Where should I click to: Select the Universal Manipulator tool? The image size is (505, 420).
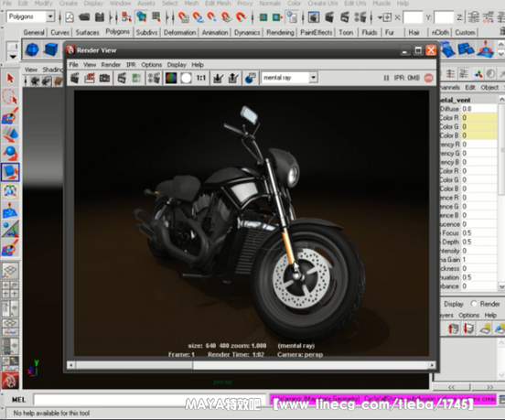pyautogui.click(x=10, y=191)
